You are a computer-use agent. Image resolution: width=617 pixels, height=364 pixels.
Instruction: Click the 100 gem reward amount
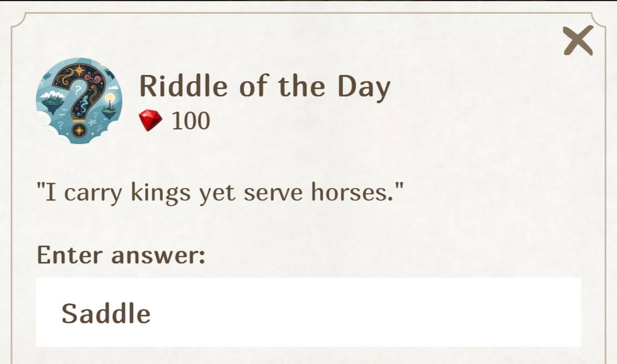191,121
